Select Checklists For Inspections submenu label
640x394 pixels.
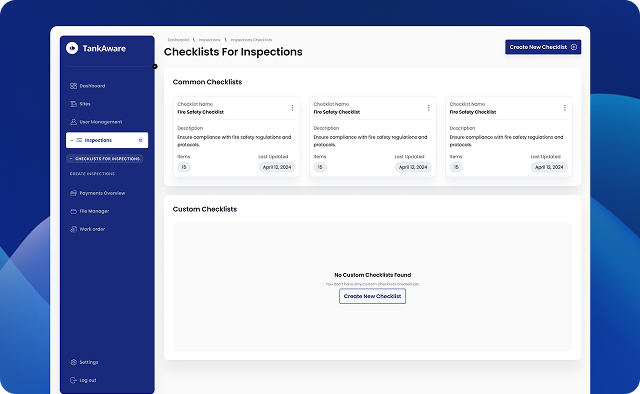107,158
